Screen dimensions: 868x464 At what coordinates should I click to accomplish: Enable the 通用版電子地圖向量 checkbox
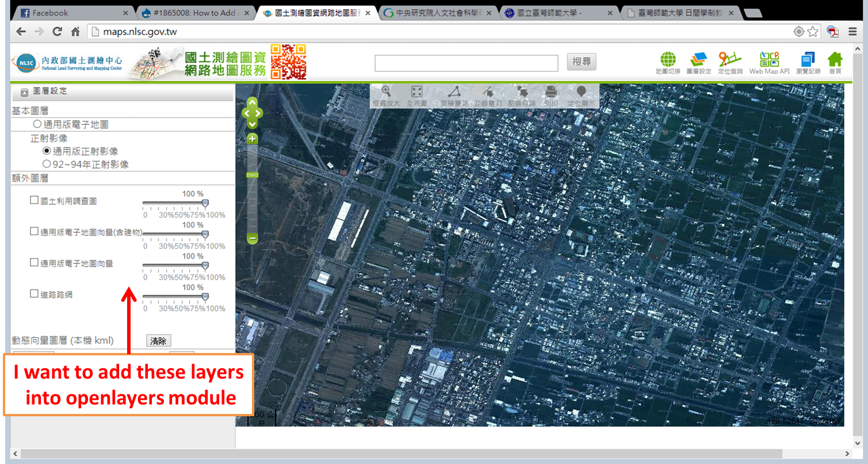tap(34, 262)
